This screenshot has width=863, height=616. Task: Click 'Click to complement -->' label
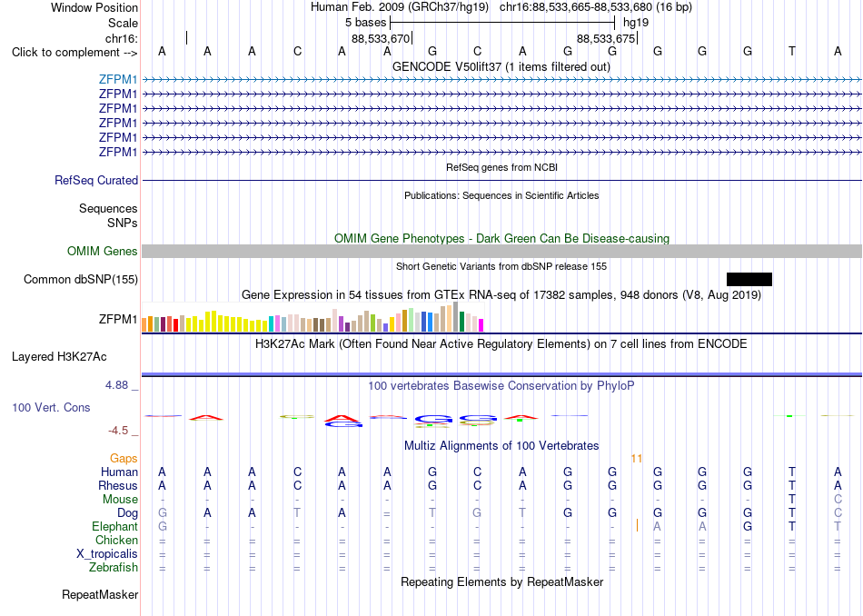coord(74,53)
